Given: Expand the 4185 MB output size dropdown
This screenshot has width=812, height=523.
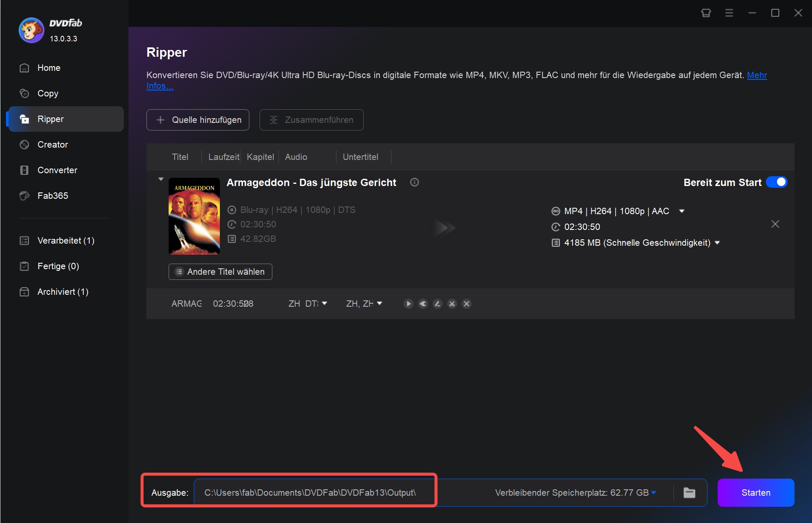Looking at the screenshot, I should pos(717,243).
